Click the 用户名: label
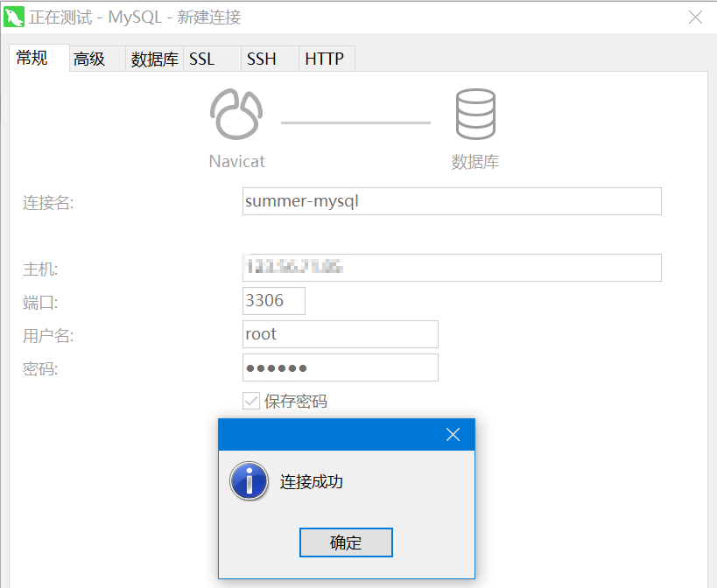Screen dimensions: 717x588 pyautogui.click(x=48, y=336)
